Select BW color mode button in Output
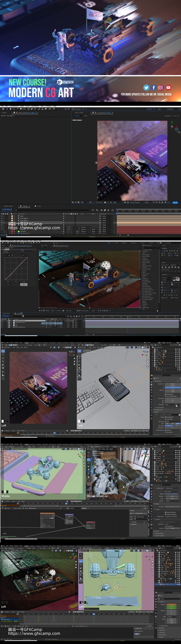This screenshot has width=181, height=644. (x=167, y=424)
